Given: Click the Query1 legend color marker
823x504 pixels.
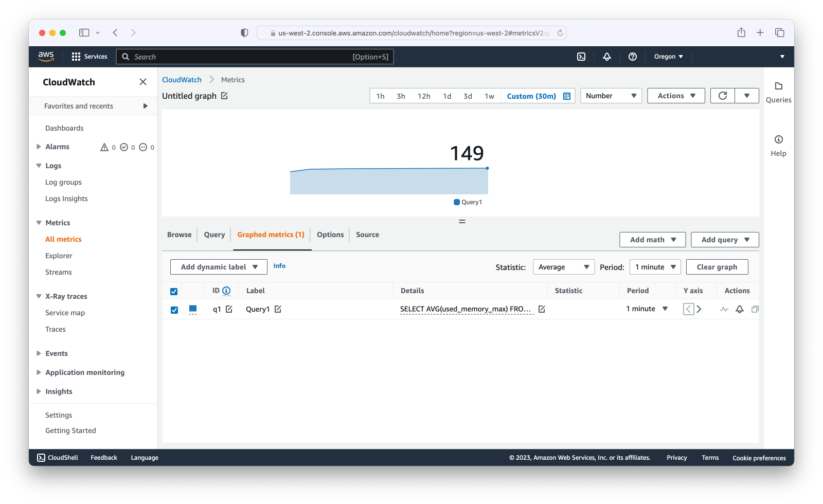Looking at the screenshot, I should [x=457, y=202].
